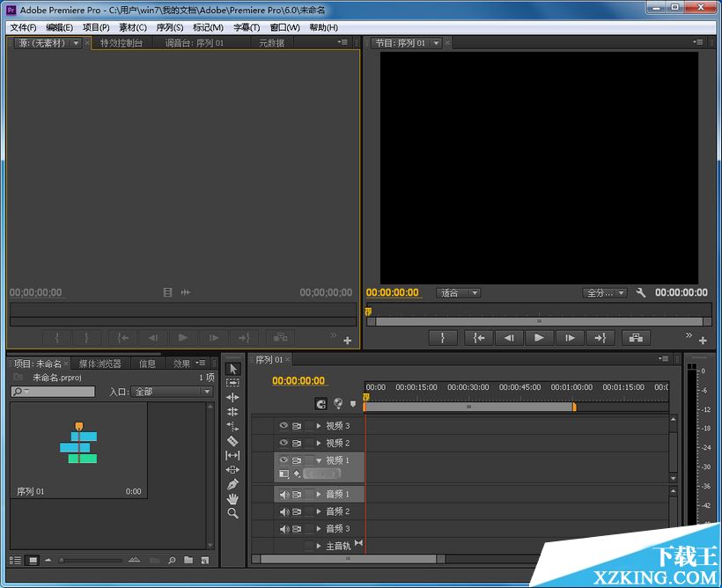Open Program monitor wrench settings

640,292
